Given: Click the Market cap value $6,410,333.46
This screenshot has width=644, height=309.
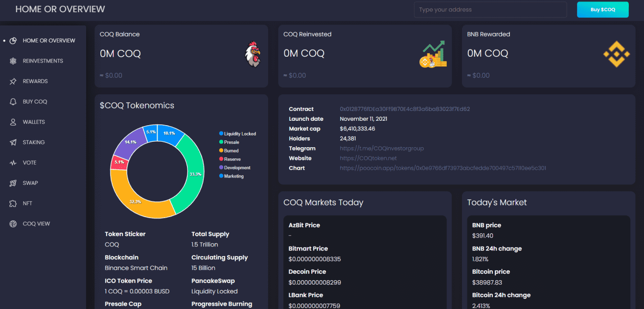Looking at the screenshot, I should click(x=357, y=129).
